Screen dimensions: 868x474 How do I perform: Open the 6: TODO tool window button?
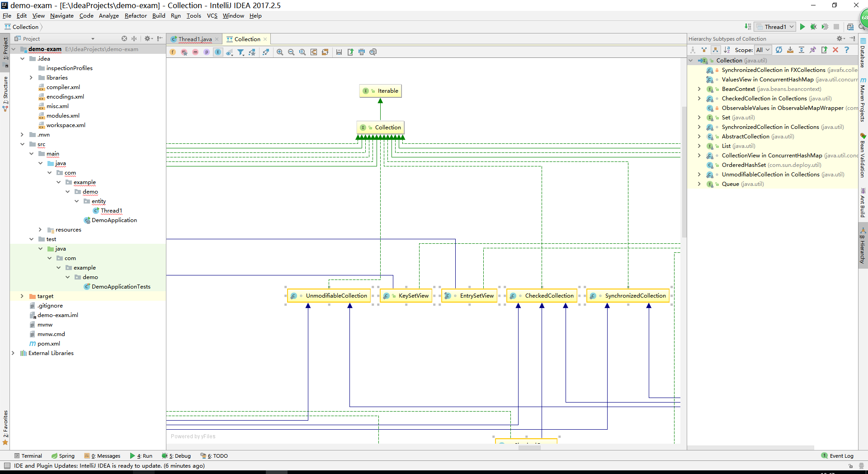click(x=214, y=456)
